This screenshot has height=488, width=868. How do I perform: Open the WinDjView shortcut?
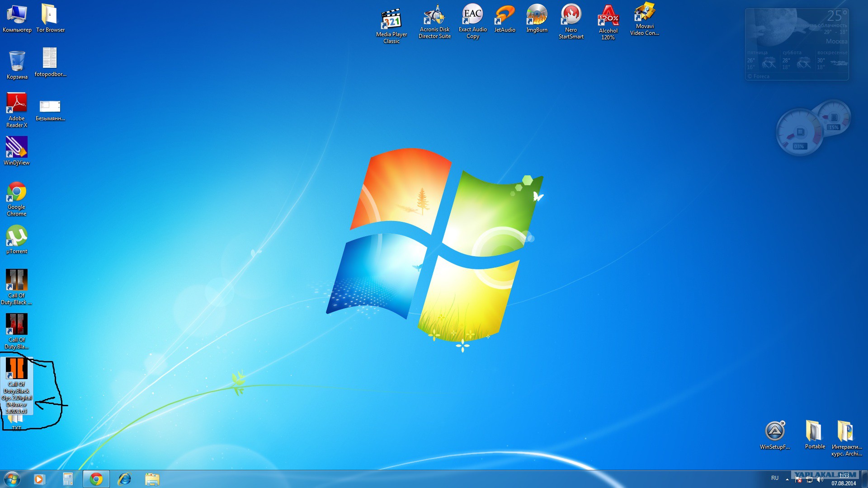click(x=17, y=151)
